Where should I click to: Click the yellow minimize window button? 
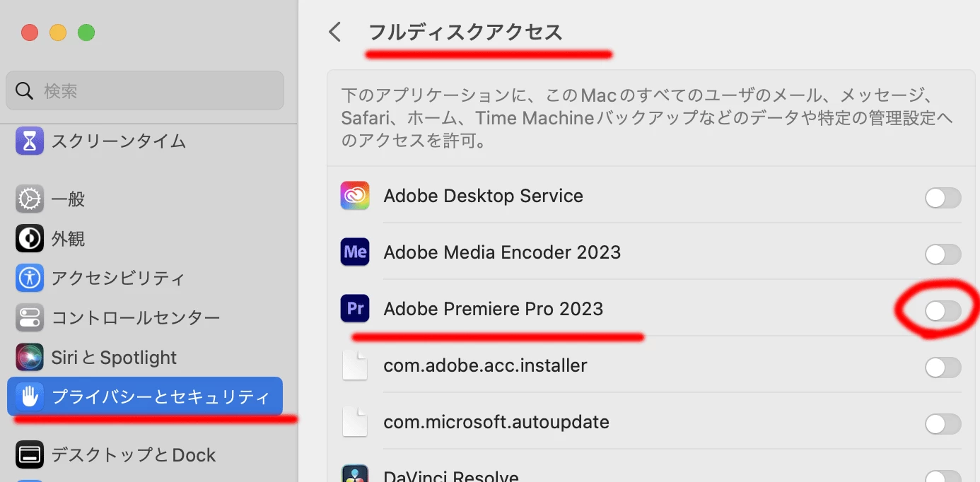[58, 33]
